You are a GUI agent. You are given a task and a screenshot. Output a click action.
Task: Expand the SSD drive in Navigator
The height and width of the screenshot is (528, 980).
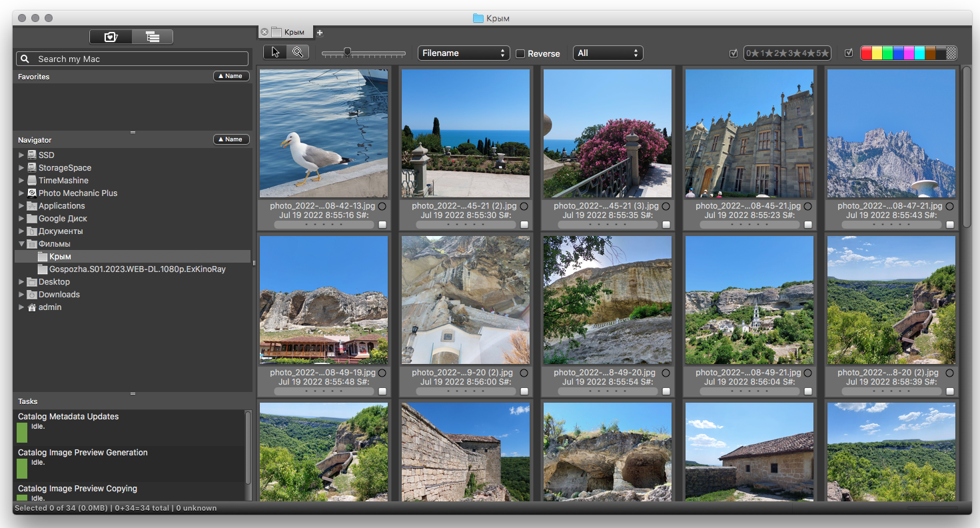pyautogui.click(x=21, y=155)
